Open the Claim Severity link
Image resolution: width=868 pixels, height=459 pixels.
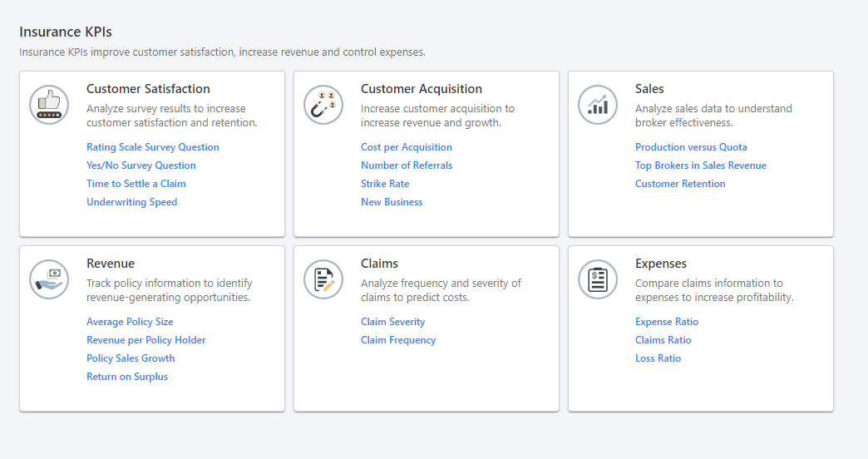[x=392, y=322]
